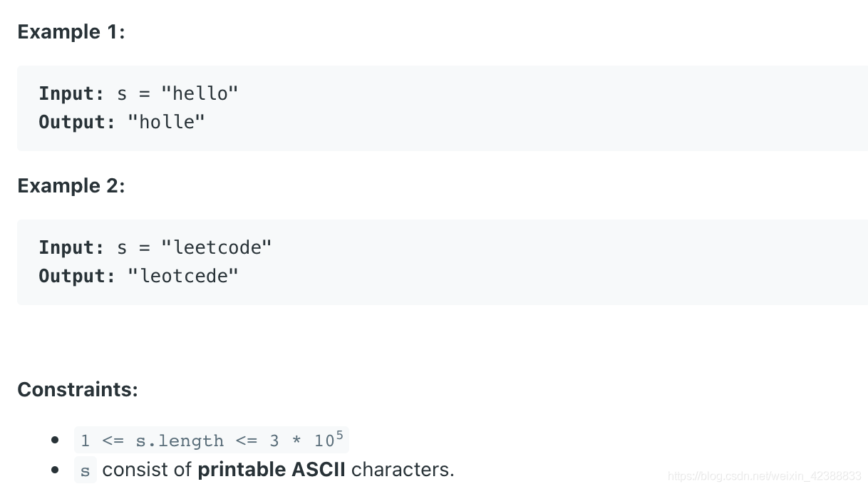Click the "leetcode" input string
Viewport: 868px width, 489px height.
tap(217, 247)
